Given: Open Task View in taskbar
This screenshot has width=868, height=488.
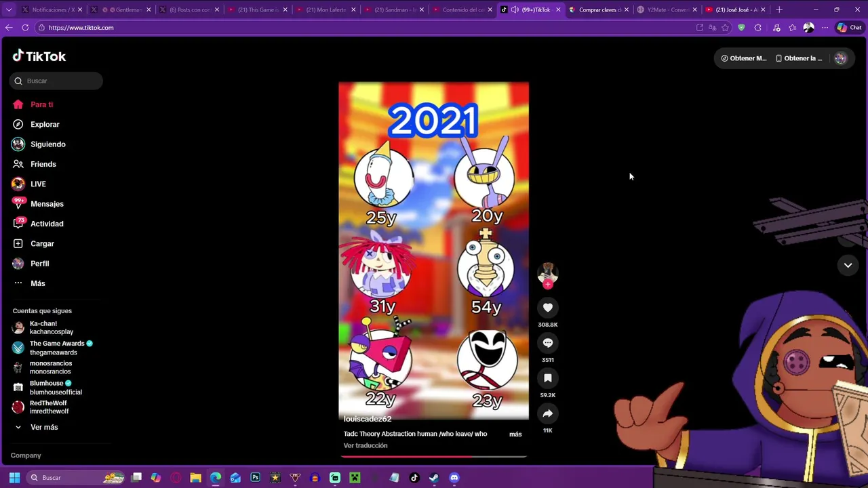Looking at the screenshot, I should (x=136, y=478).
